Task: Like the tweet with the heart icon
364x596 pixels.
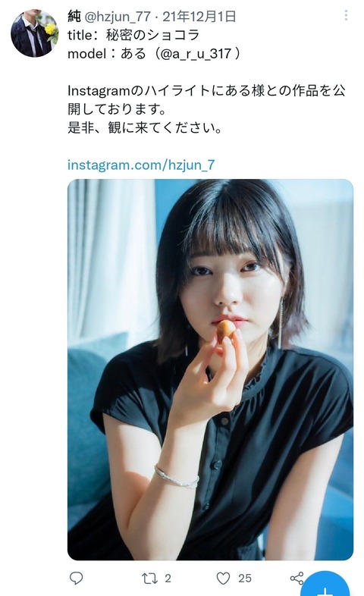Action: pyautogui.click(x=223, y=579)
